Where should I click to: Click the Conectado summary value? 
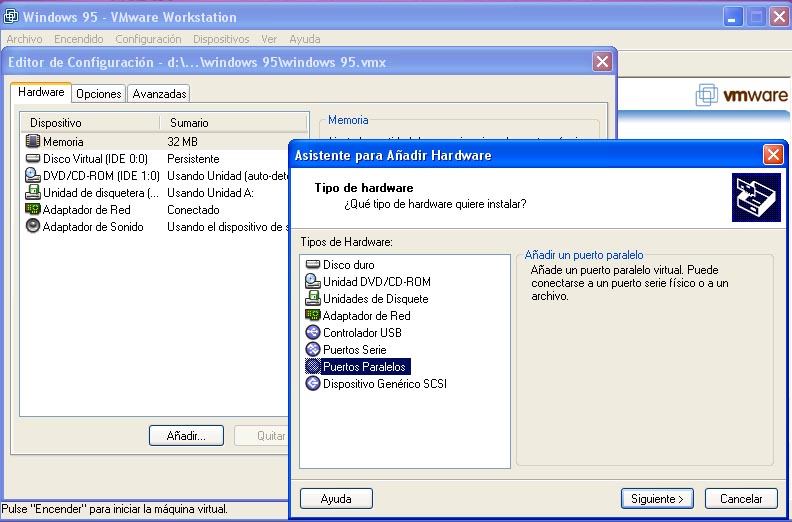pyautogui.click(x=193, y=210)
